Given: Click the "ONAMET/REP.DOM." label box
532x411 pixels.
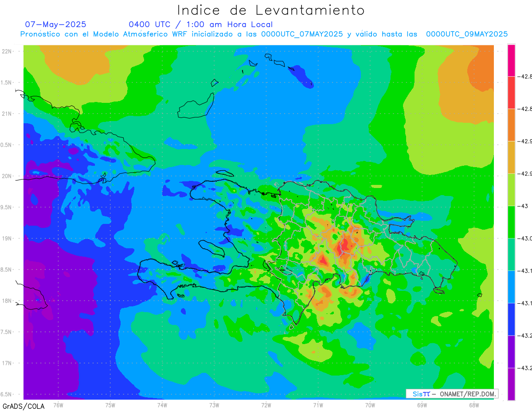Looking at the screenshot, I should 452,394.
